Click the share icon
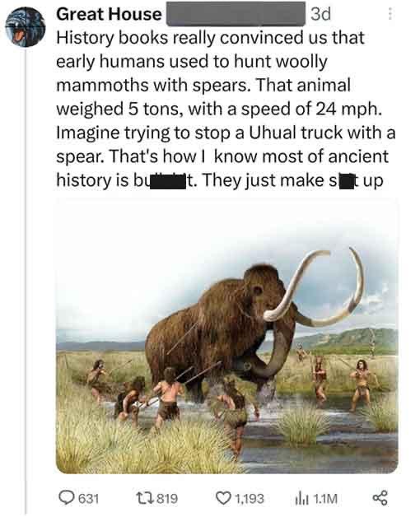This screenshot has width=420, height=517. (x=380, y=498)
